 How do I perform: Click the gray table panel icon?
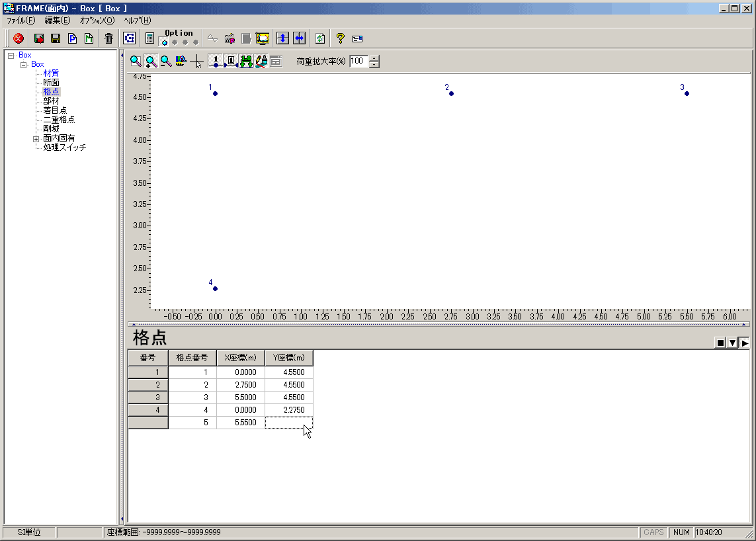(276, 62)
